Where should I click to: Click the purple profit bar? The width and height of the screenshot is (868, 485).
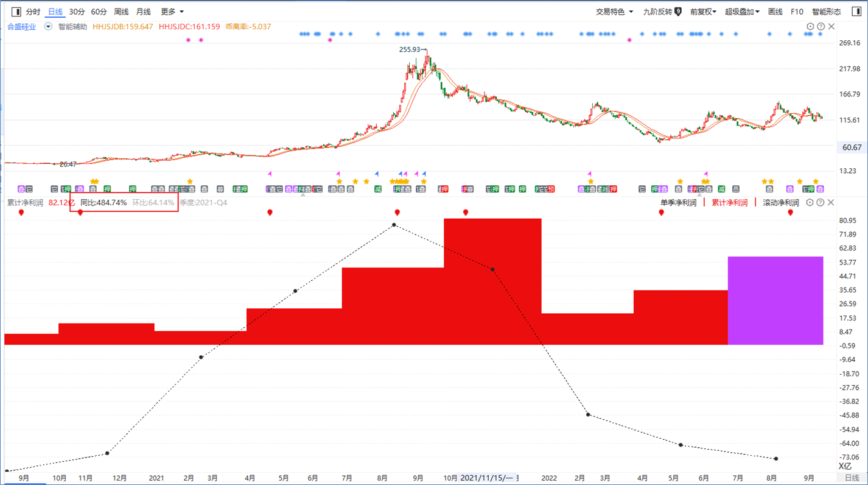coord(775,300)
